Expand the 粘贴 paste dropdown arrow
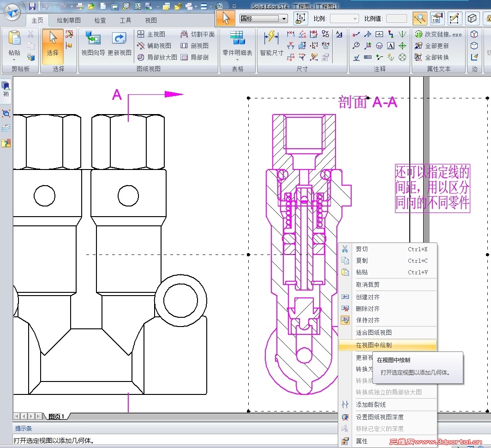This screenshot has width=491, height=448. [14, 60]
